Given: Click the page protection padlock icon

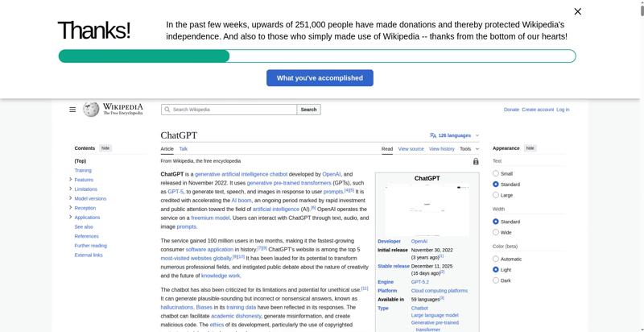Looking at the screenshot, I should [x=476, y=161].
